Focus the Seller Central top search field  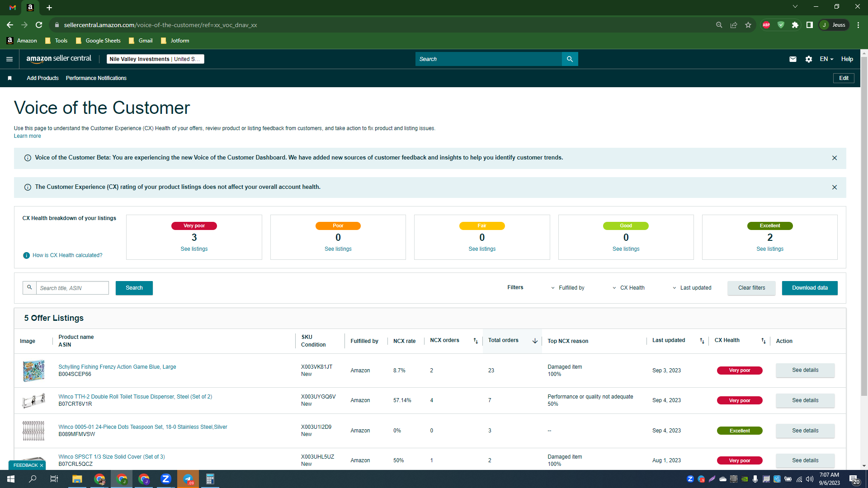tap(488, 59)
